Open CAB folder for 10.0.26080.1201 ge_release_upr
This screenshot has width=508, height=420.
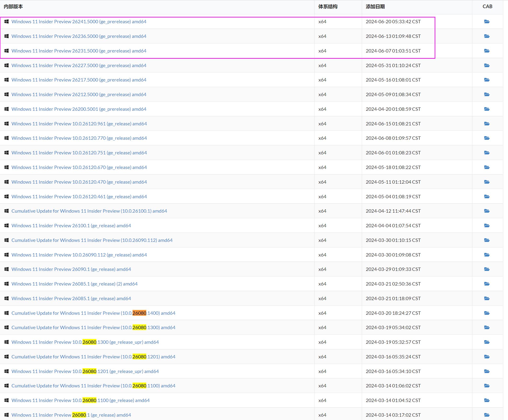pyautogui.click(x=487, y=371)
